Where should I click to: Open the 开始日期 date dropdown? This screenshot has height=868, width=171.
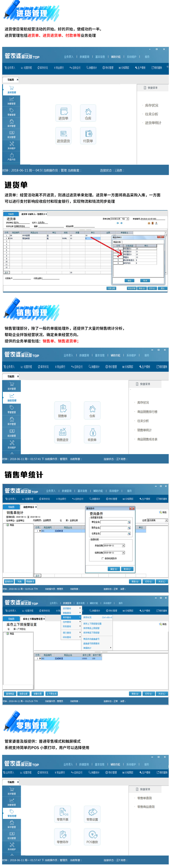click(123, 545)
